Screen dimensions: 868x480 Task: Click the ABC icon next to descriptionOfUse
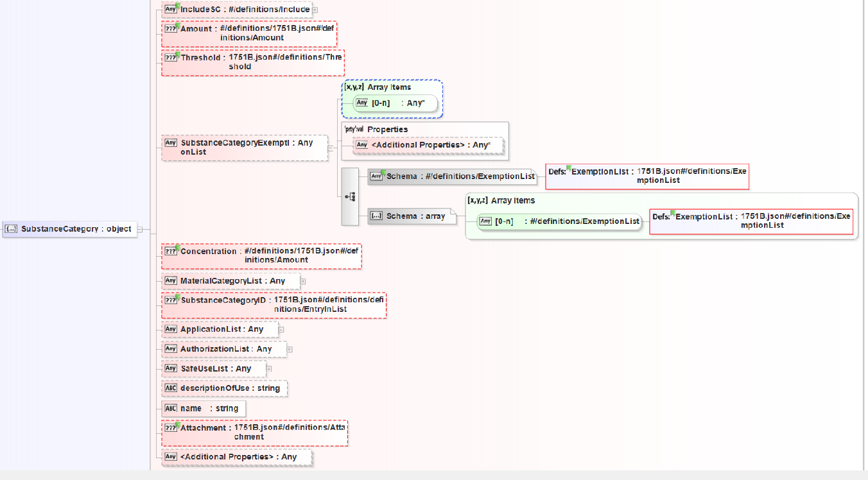point(171,388)
